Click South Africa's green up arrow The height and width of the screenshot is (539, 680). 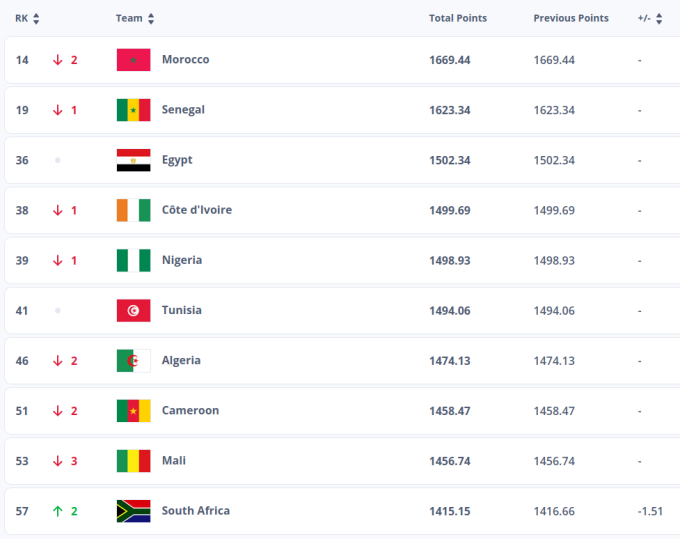[x=58, y=511]
